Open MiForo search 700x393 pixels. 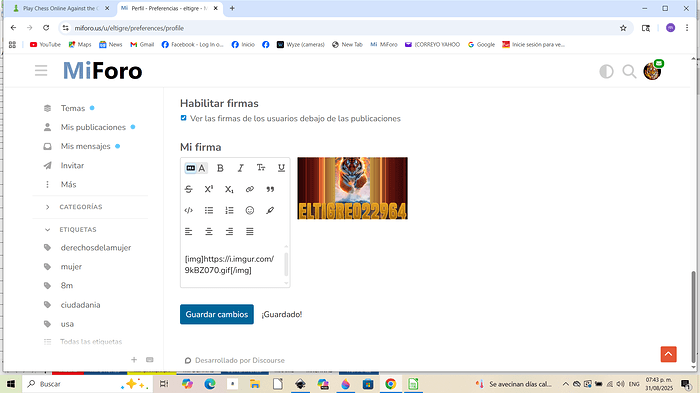coord(629,71)
